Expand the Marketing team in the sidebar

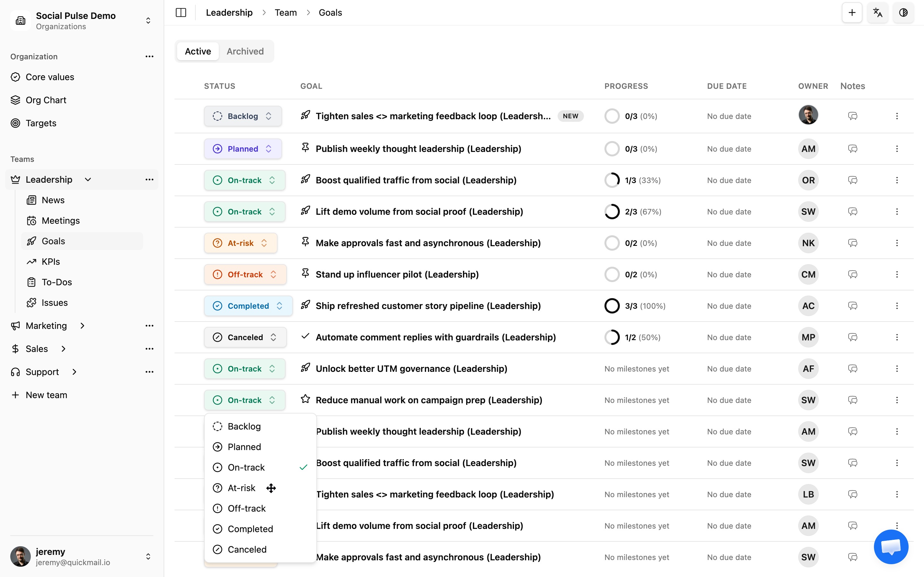[82, 325]
